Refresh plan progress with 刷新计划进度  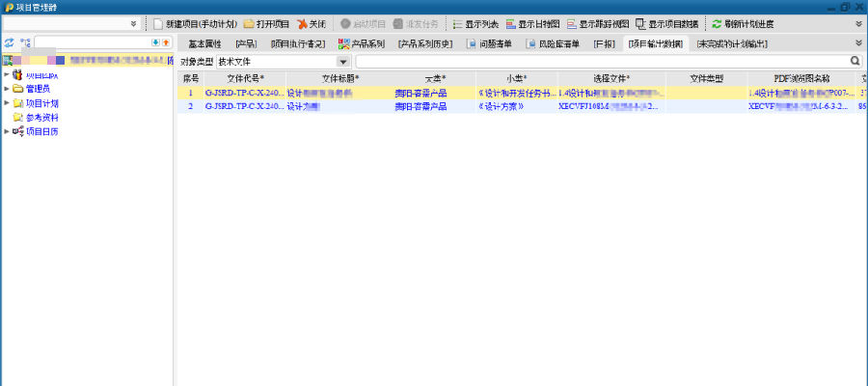(743, 24)
